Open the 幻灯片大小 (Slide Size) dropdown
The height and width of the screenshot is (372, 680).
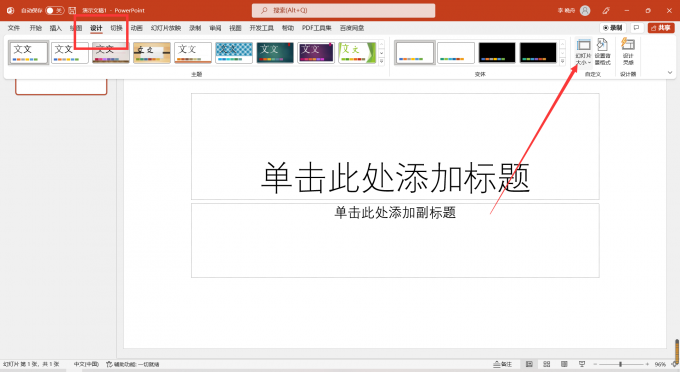click(583, 52)
